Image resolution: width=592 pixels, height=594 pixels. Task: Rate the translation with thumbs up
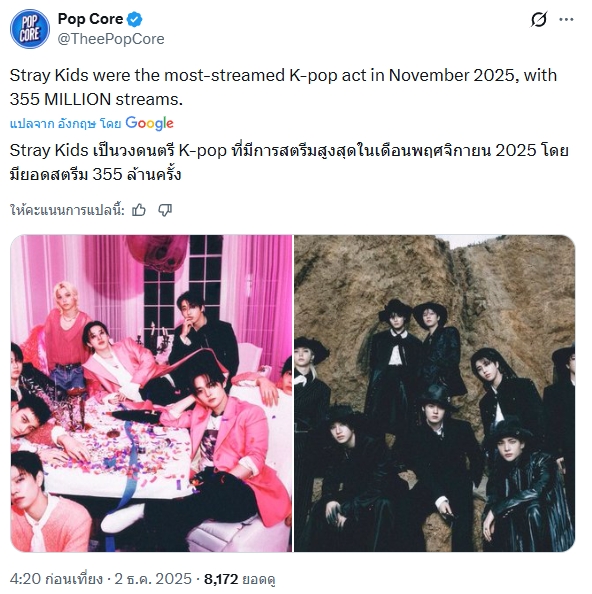[139, 209]
